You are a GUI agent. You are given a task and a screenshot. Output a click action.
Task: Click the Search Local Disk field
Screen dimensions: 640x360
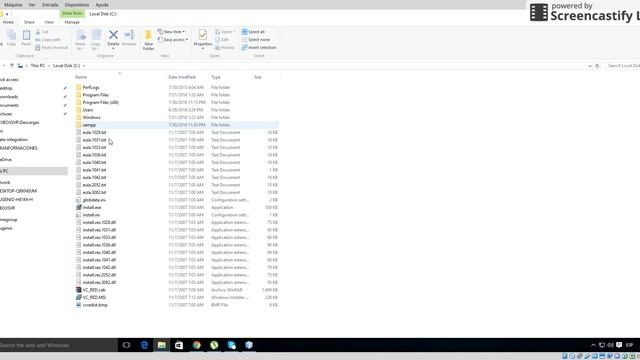click(623, 66)
